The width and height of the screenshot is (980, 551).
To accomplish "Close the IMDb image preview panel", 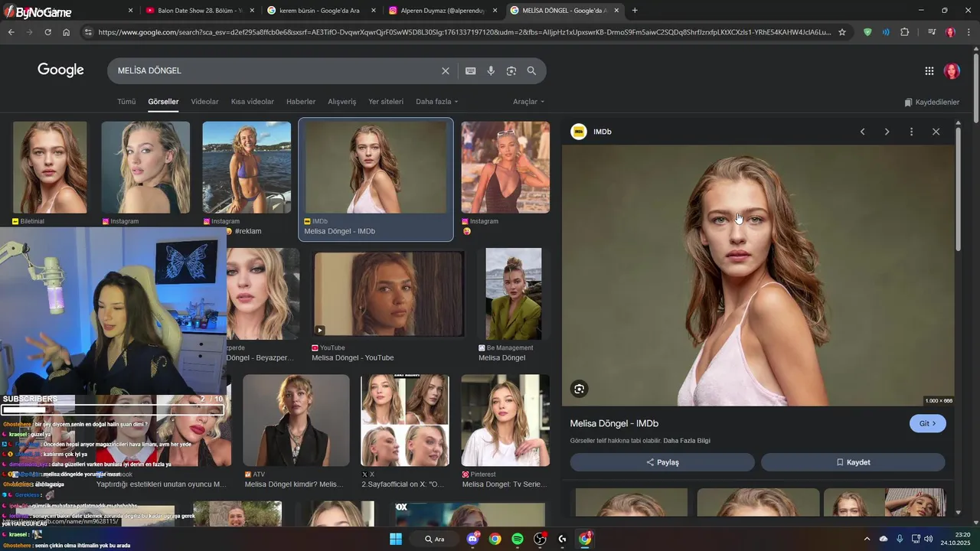I will 936,132.
